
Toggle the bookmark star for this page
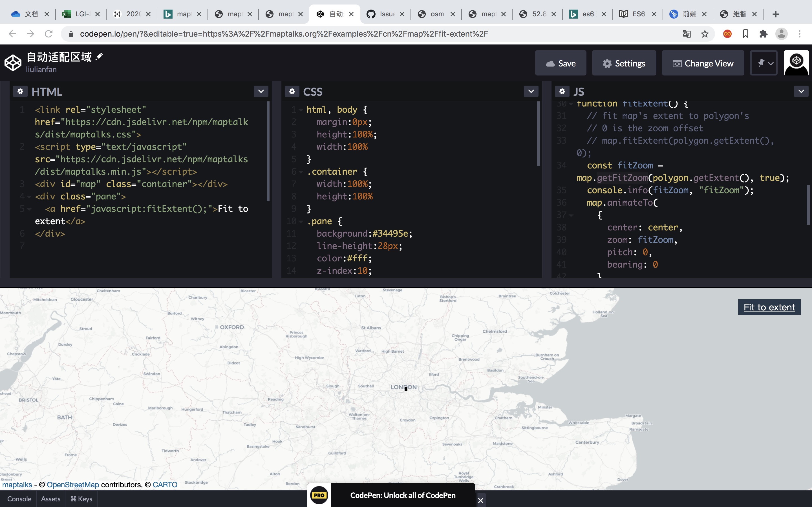(x=705, y=34)
